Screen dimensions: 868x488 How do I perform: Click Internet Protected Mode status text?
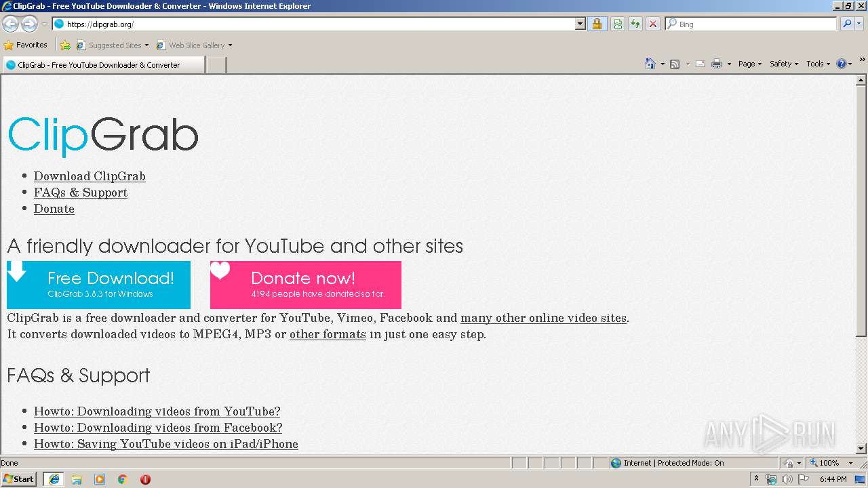pos(673,463)
